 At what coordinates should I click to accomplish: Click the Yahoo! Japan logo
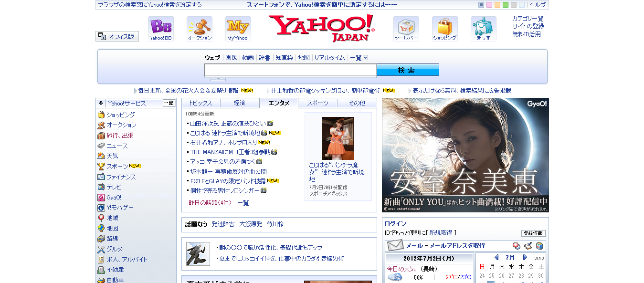[x=322, y=28]
